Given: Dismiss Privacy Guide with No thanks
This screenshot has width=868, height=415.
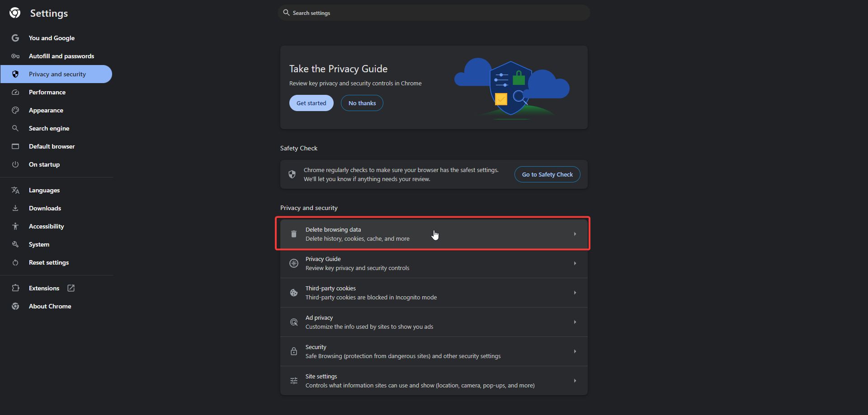Looking at the screenshot, I should pos(362,103).
